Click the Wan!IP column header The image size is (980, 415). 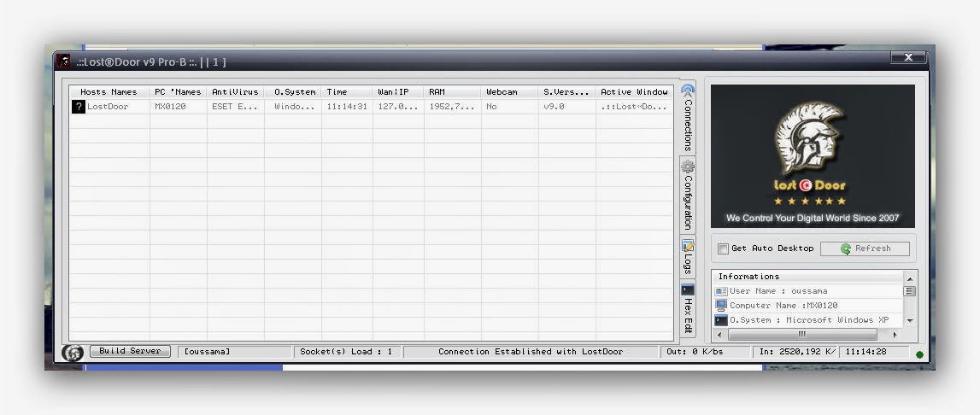click(399, 92)
